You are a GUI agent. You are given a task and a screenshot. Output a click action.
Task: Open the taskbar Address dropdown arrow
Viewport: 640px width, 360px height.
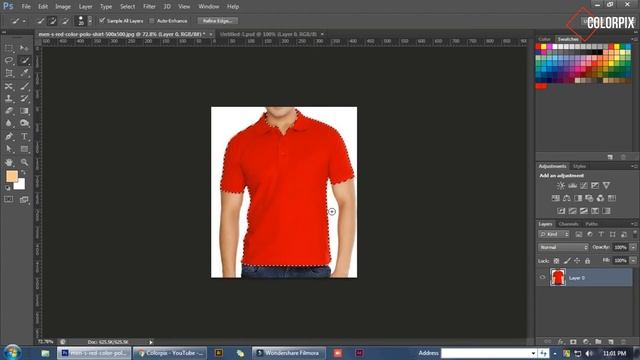tap(533, 353)
